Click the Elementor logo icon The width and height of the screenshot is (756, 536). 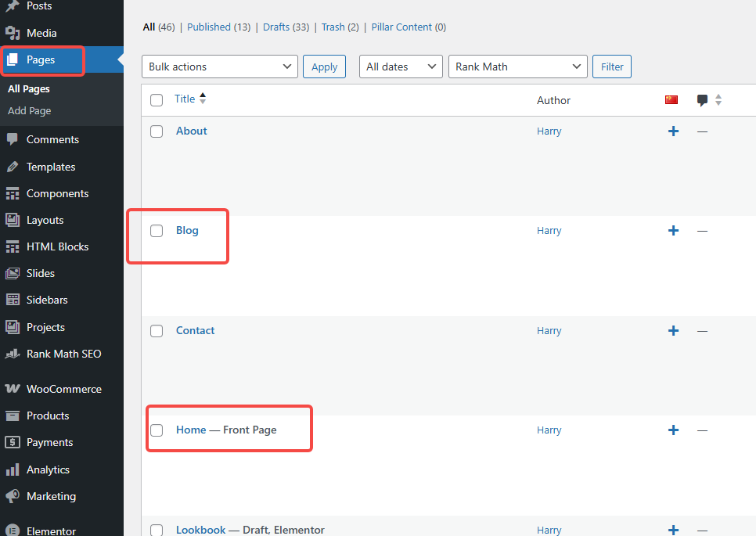tap(13, 531)
